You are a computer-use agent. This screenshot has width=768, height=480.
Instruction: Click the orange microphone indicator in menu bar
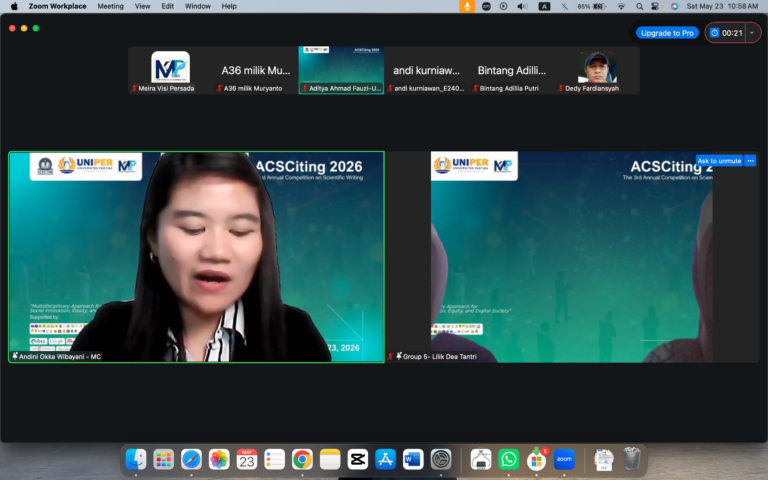pyautogui.click(x=467, y=6)
